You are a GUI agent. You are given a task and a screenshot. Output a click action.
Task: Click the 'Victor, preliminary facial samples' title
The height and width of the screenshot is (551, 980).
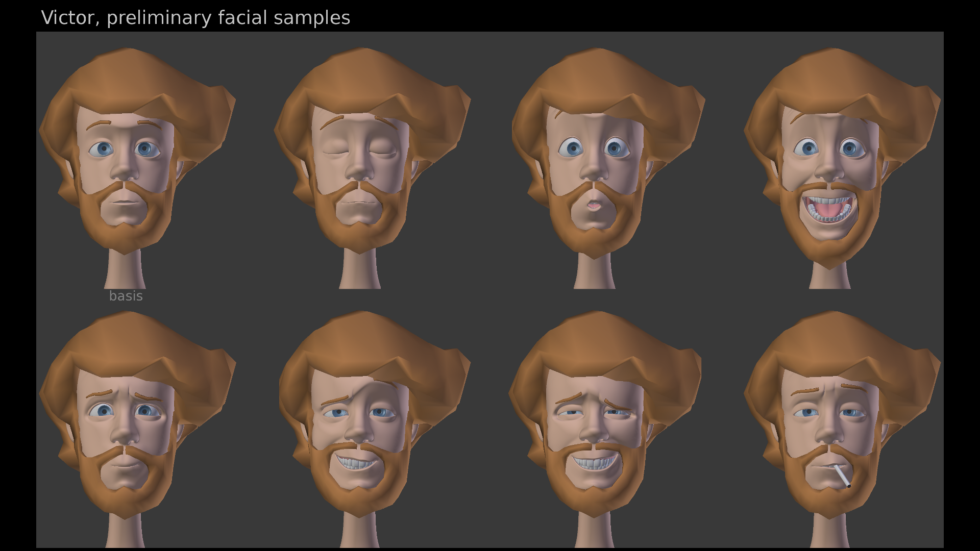point(195,18)
